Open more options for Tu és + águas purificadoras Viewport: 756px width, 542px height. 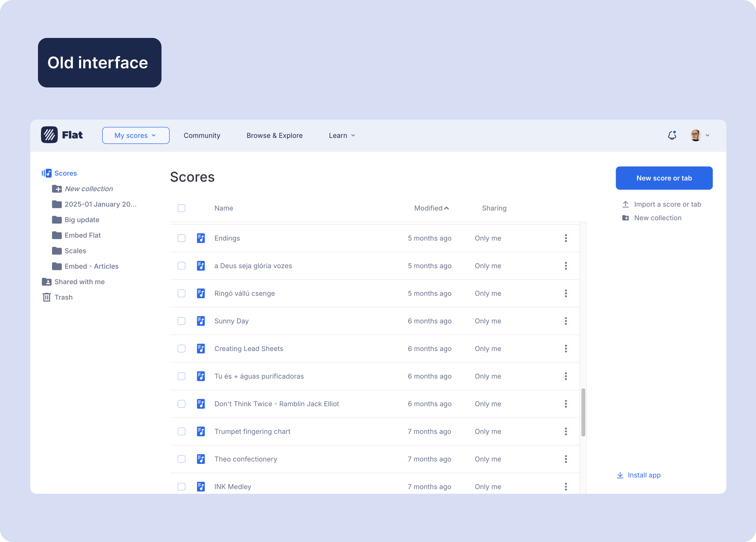[566, 376]
